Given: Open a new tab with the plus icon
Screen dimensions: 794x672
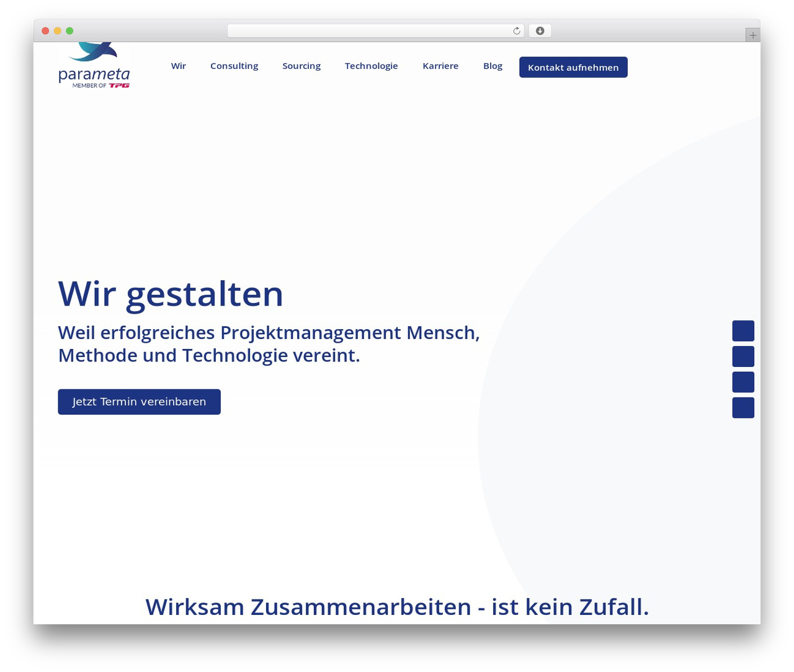Looking at the screenshot, I should tap(752, 35).
